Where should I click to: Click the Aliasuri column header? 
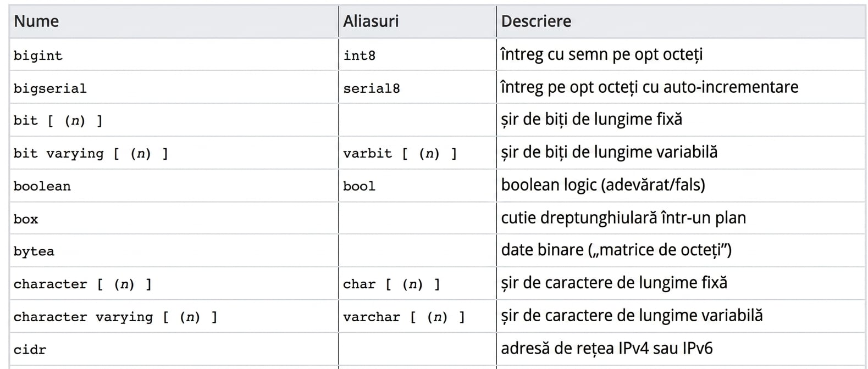click(417, 21)
